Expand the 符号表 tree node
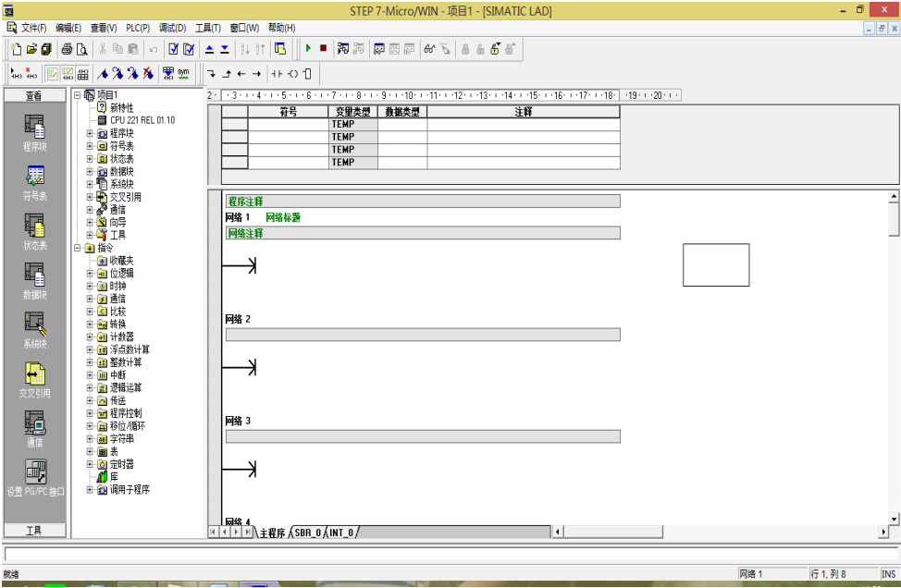Viewport: 901px width, 588px height. point(90,146)
